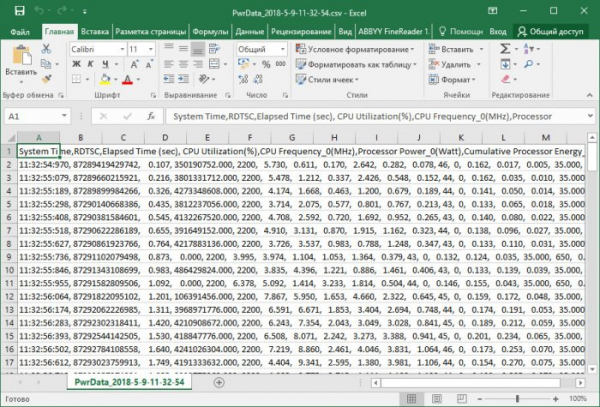Decrease indent icon
600x407 pixels.
click(169, 79)
